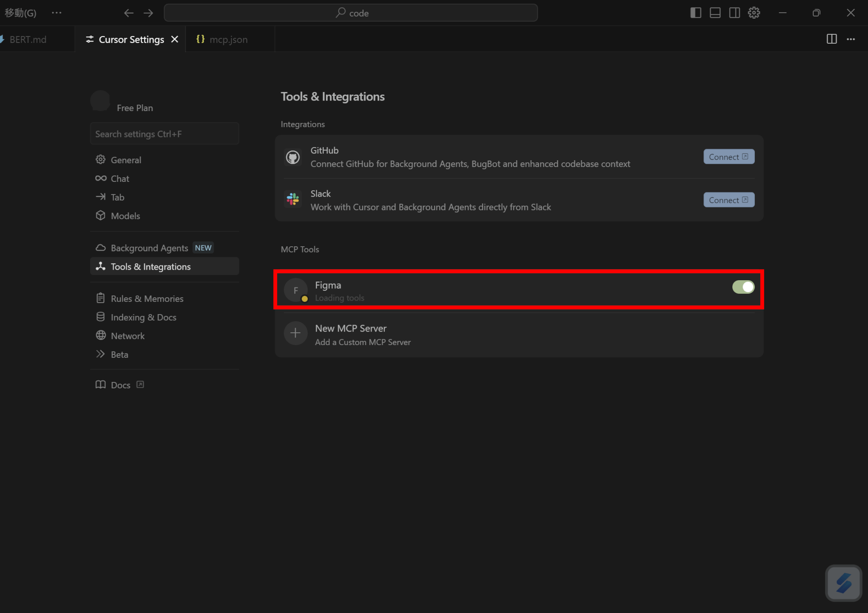Click the user avatar above Free Plan
The image size is (868, 613).
pyautogui.click(x=100, y=101)
